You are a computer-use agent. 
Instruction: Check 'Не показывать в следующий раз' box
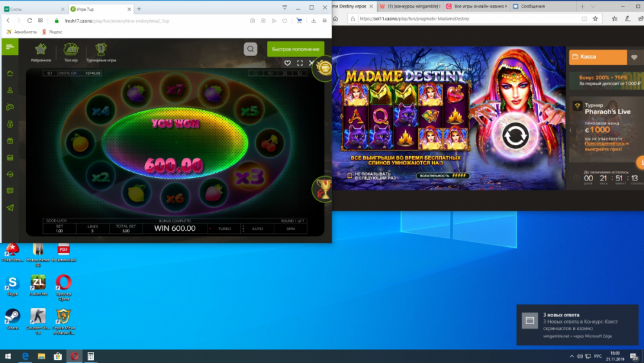click(350, 175)
